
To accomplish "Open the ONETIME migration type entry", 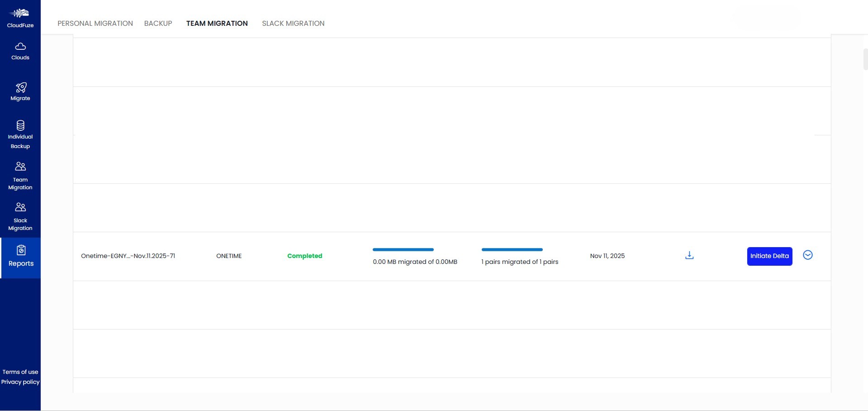I will tap(229, 256).
